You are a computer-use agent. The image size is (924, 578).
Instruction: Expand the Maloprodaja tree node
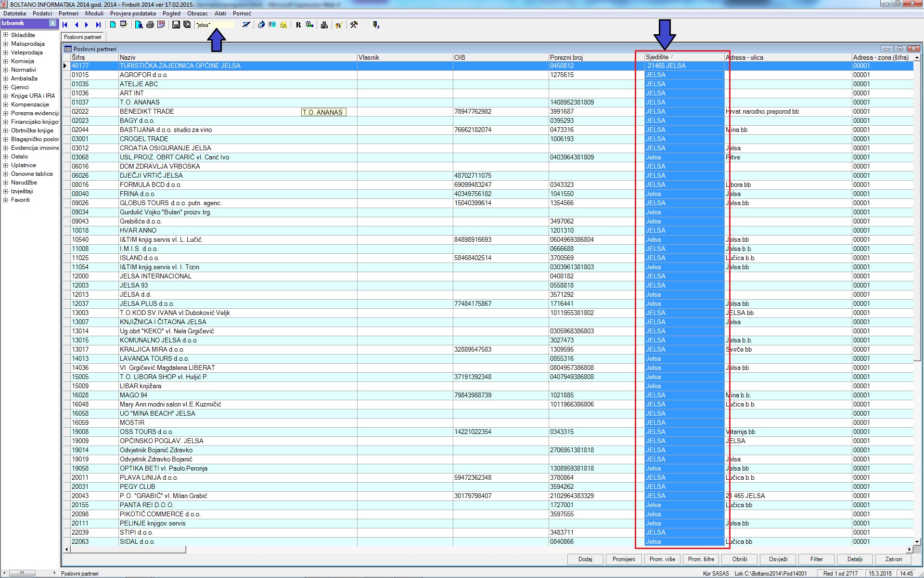tap(5, 44)
